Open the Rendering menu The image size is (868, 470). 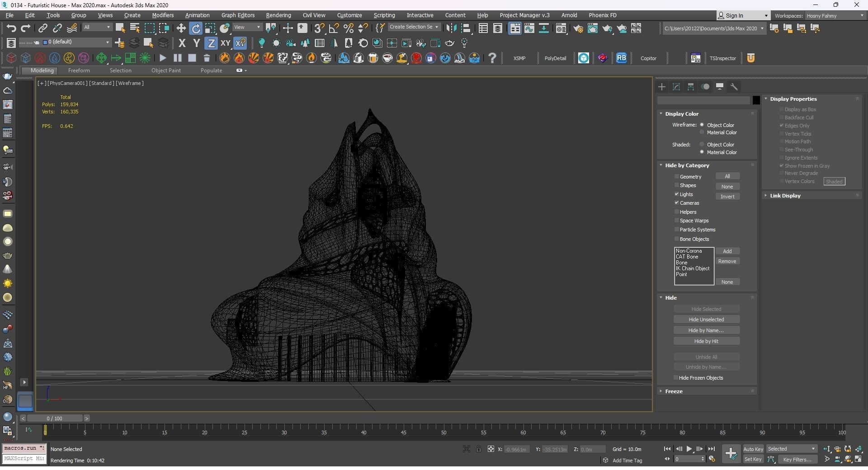(278, 15)
